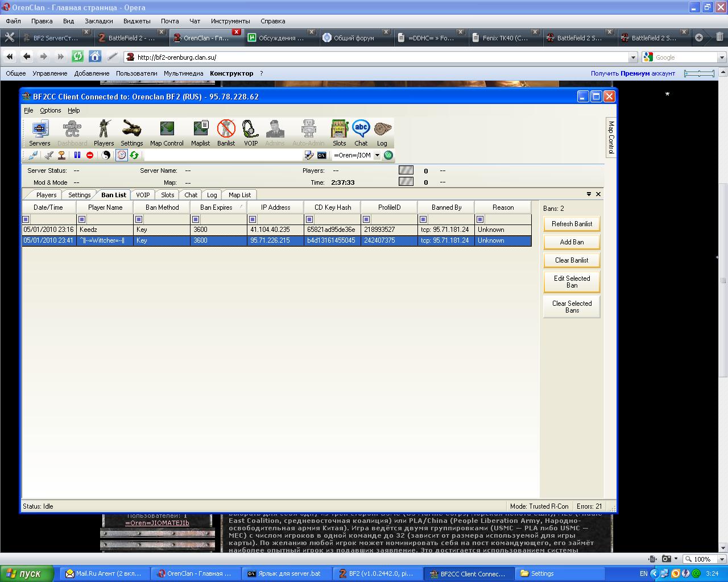Open the Servers view in BF2CC toolbar
Image resolution: width=728 pixels, height=582 pixels.
[40, 134]
